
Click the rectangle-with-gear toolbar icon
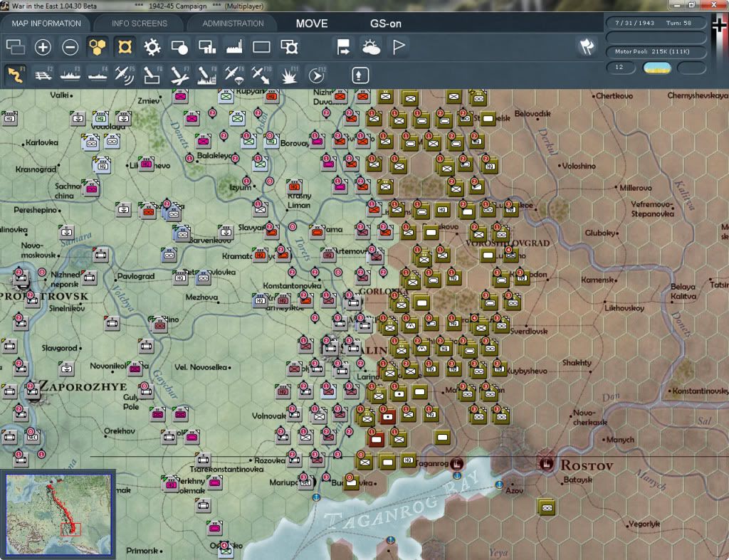click(289, 47)
